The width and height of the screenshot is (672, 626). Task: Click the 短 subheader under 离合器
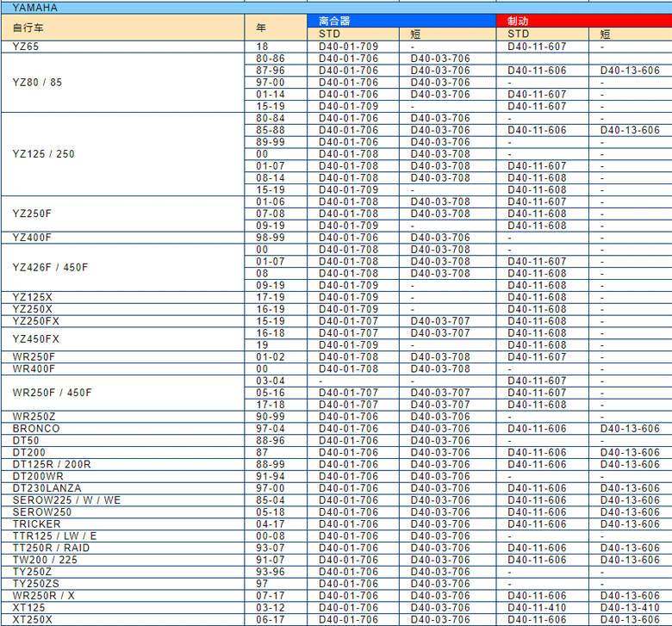447,34
